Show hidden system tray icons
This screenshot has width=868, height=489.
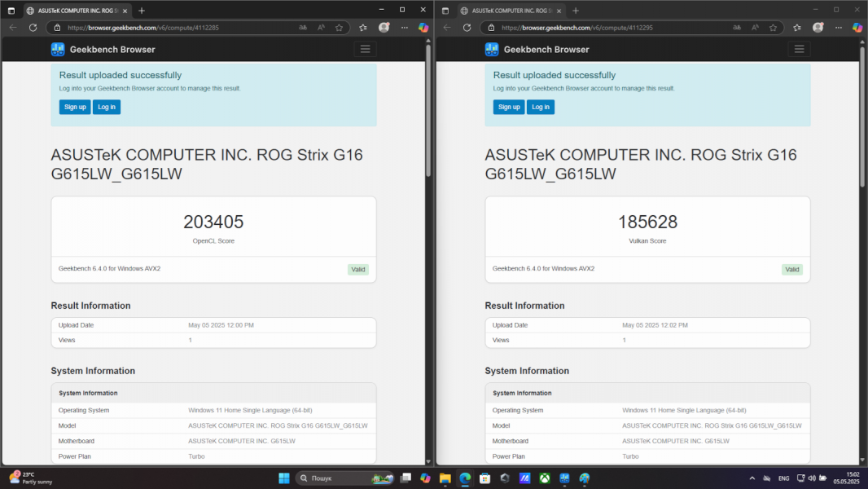tap(752, 478)
